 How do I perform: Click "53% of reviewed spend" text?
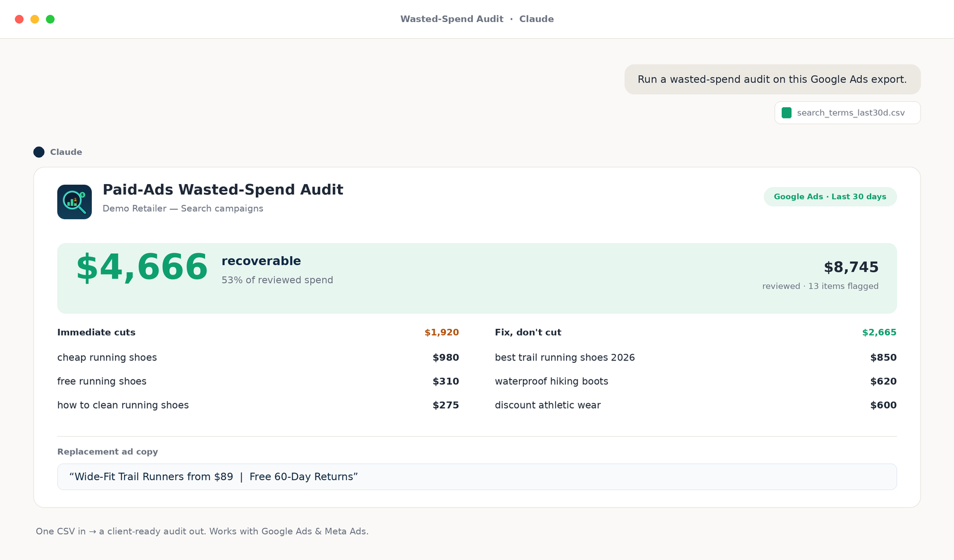click(277, 280)
